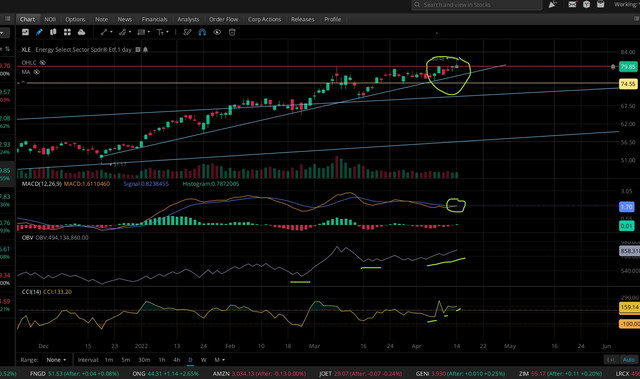Open the Corp Actions tab
The width and height of the screenshot is (640, 379).
coord(264,19)
